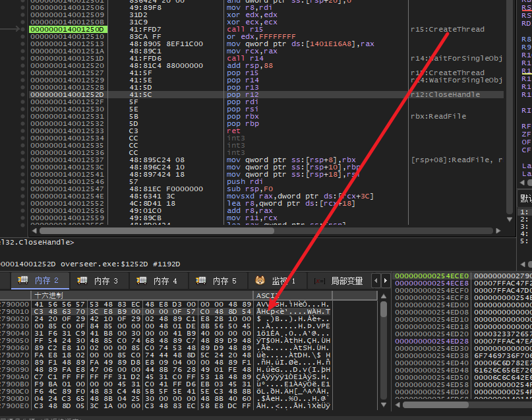
Task: Click ASCII text 'ÿT$0H.ÀthH.ÇH.ÙH' in dump
Action: click(293, 341)
